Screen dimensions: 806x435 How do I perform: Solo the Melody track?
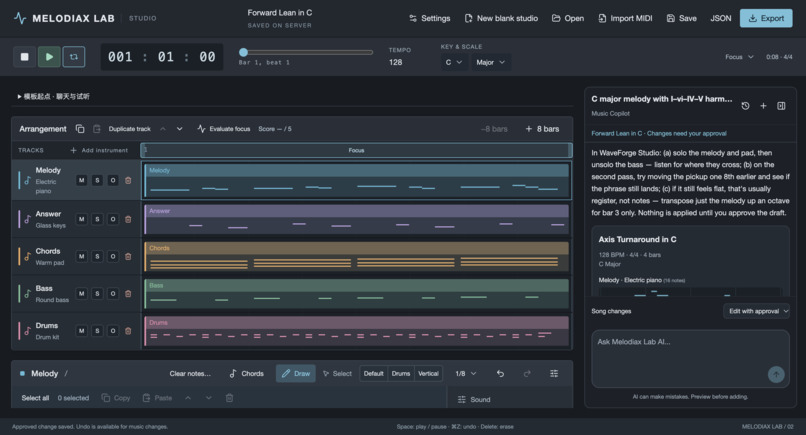(x=97, y=180)
